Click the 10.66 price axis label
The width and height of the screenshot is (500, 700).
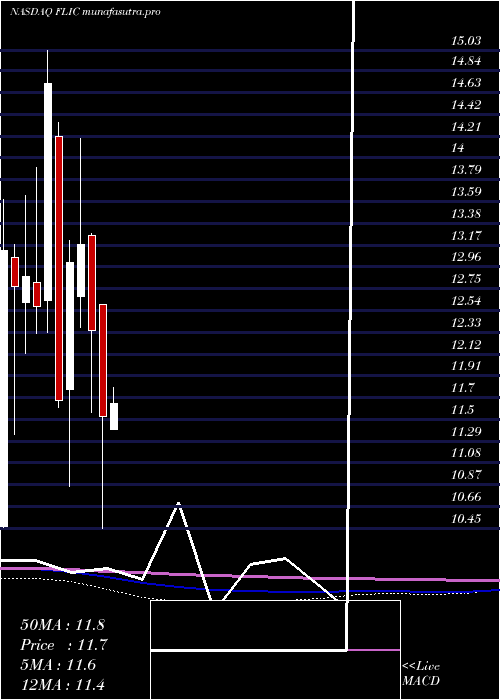(466, 497)
